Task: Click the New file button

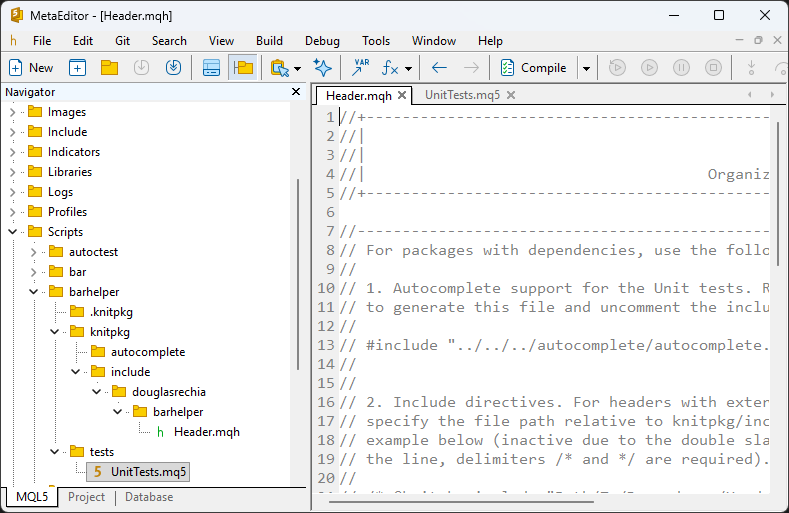Action: [x=31, y=68]
